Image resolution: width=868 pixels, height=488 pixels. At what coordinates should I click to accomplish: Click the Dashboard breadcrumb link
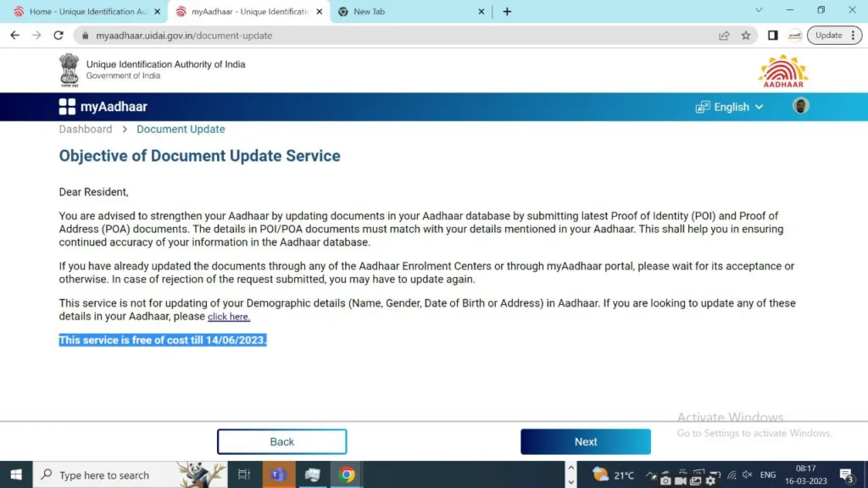(86, 130)
